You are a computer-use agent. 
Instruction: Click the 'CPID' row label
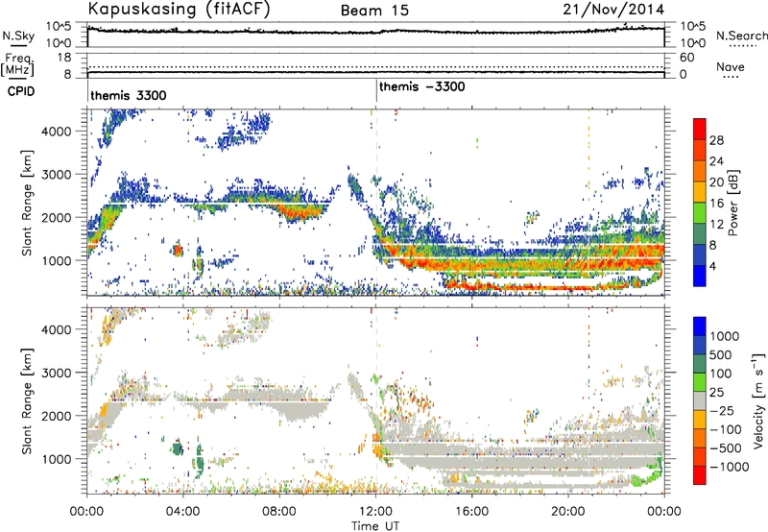point(21,91)
